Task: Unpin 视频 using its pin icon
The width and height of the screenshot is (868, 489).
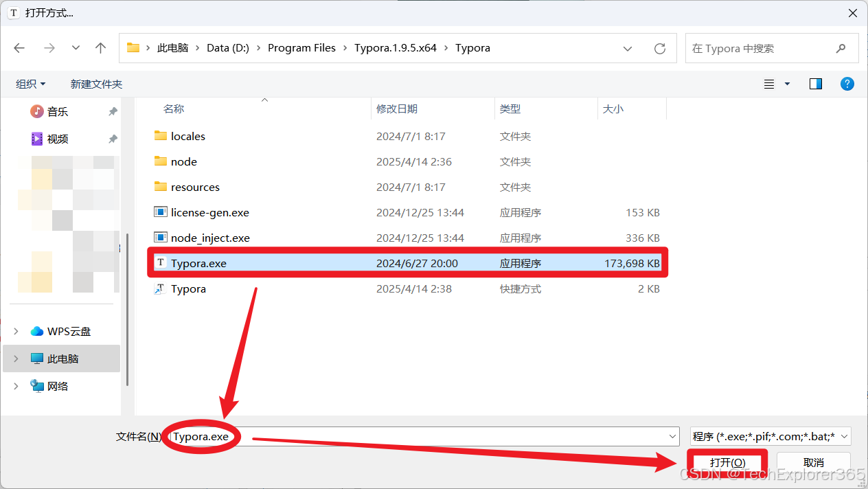Action: pos(113,139)
